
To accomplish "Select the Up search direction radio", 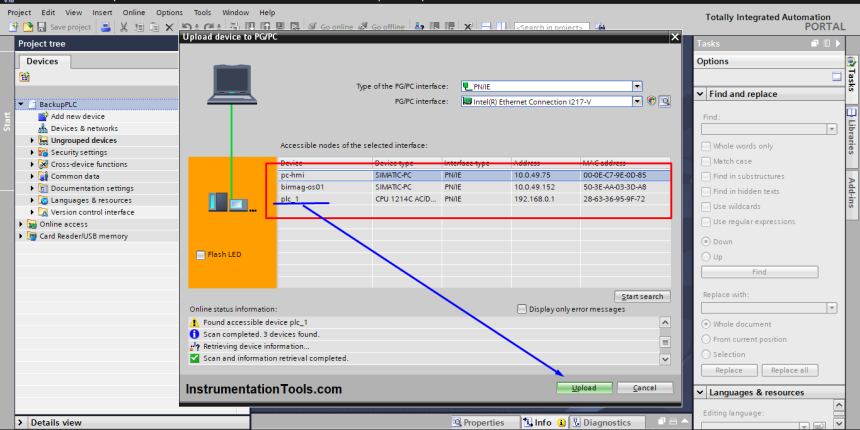I will pyautogui.click(x=706, y=257).
